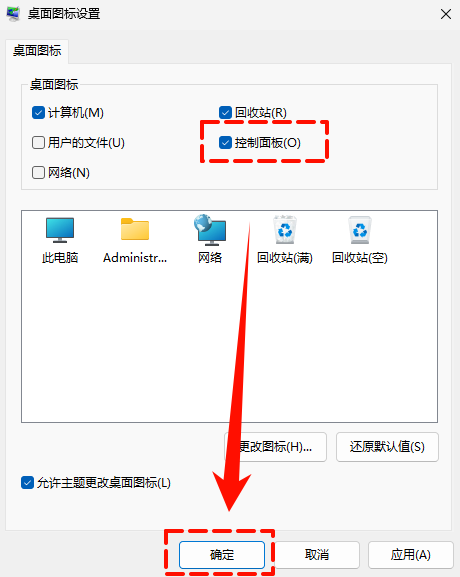The width and height of the screenshot is (460, 577).
Task: Select the 此电脑 monitor icon
Action: tap(60, 230)
